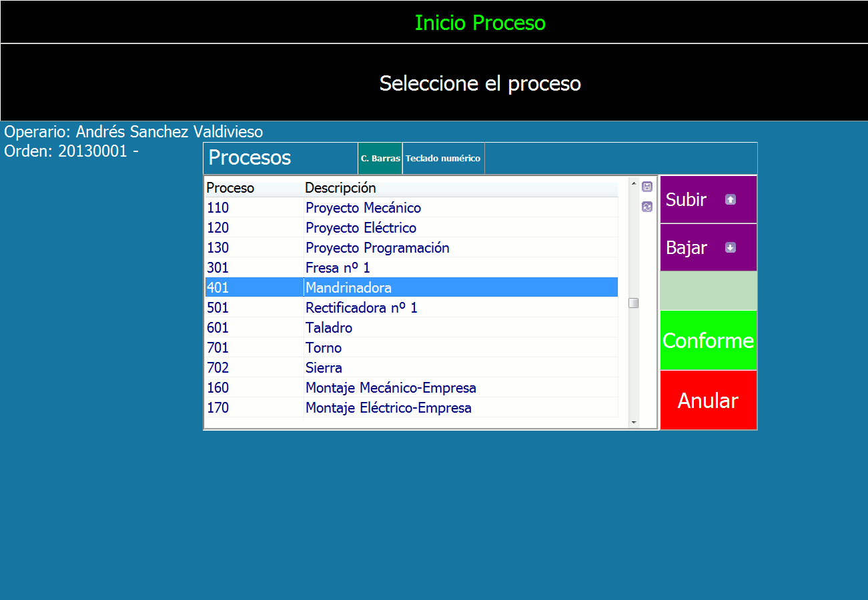This screenshot has height=600, width=868.
Task: Switch to the C. Barras tab
Action: tap(380, 159)
